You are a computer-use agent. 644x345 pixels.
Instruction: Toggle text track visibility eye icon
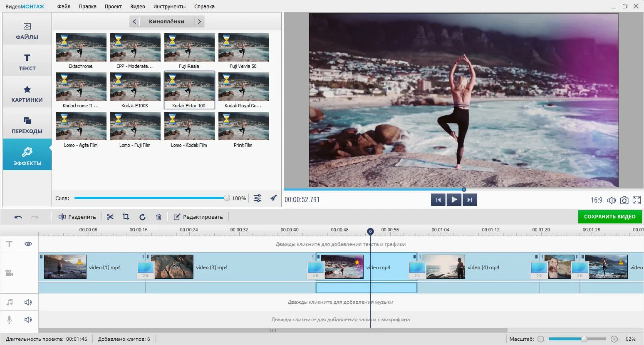28,244
